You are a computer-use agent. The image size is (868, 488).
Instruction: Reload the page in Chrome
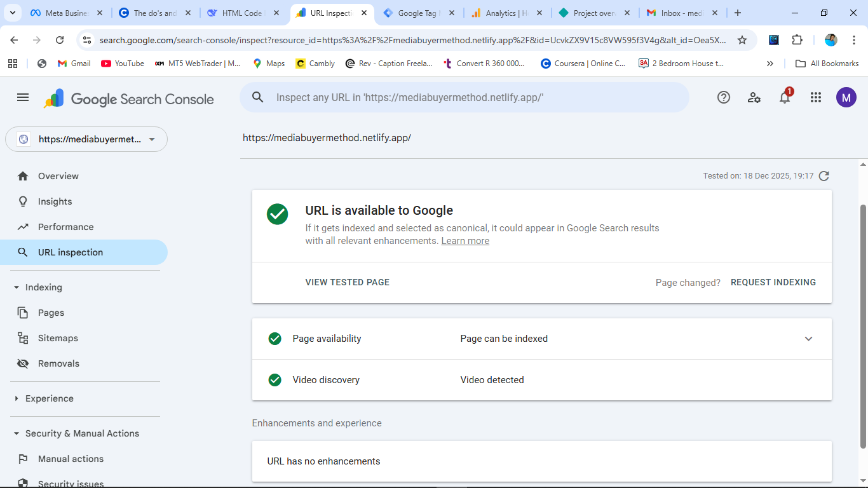pos(60,40)
